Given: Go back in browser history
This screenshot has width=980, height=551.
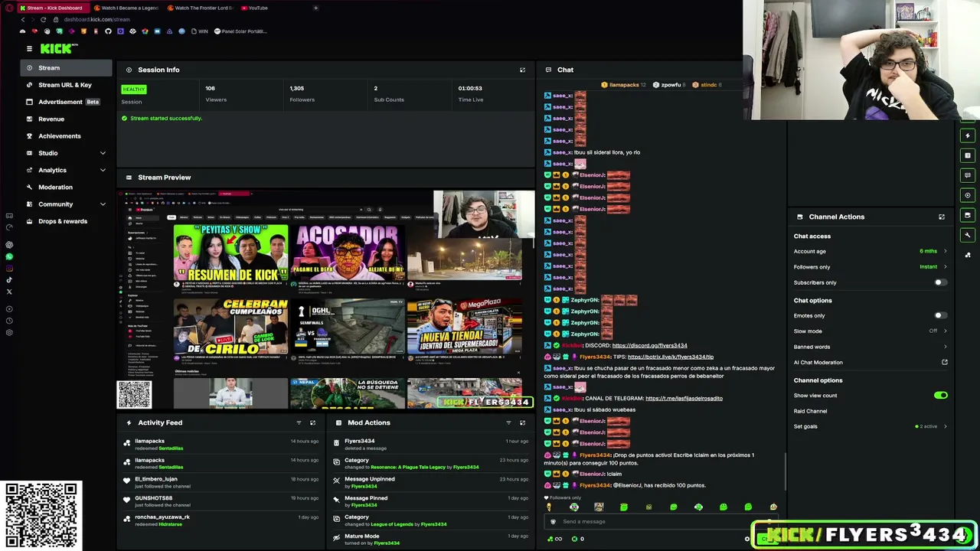Looking at the screenshot, I should pyautogui.click(x=22, y=19).
